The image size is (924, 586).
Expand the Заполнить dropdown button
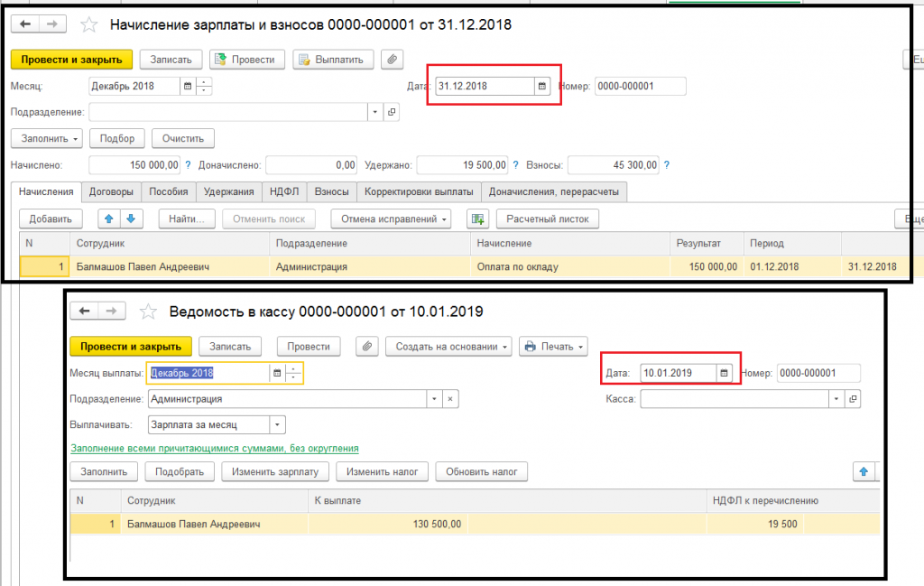pos(46,138)
